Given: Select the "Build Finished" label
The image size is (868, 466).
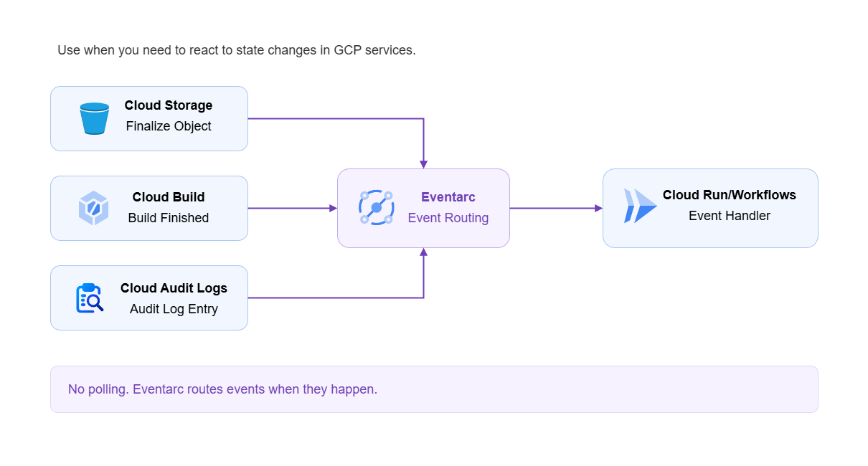Looking at the screenshot, I should [x=169, y=218].
